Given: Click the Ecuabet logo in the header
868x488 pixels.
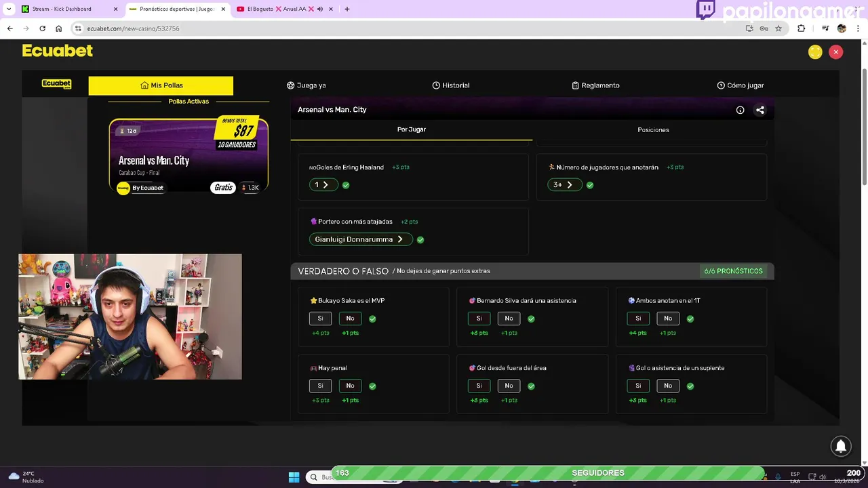Looking at the screenshot, I should point(58,51).
